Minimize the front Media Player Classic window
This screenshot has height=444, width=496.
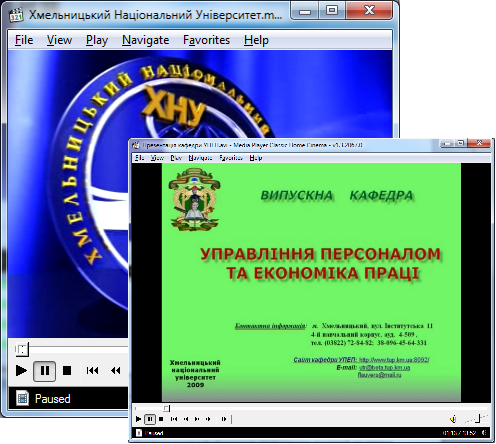[448, 143]
